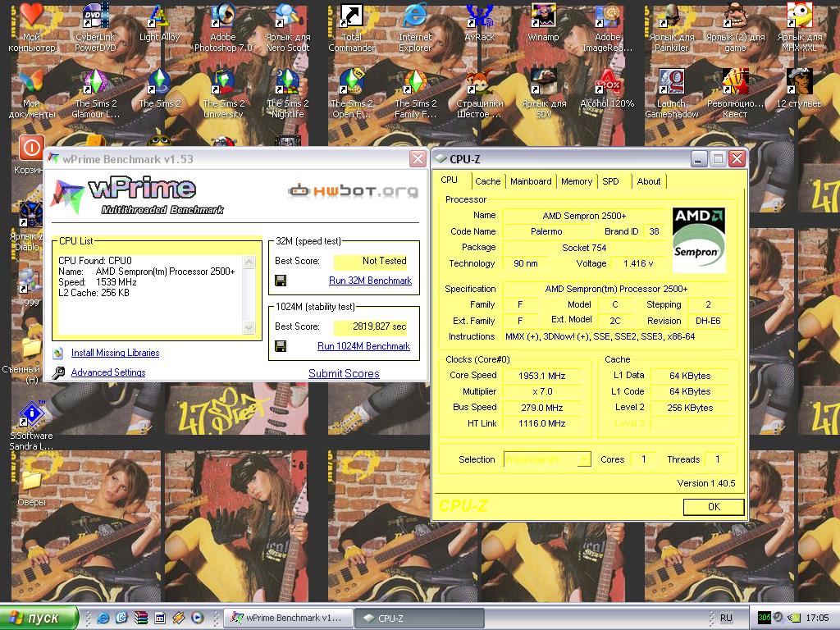840x630 pixels.
Task: Open the SPD tab in CPU-Z
Action: pyautogui.click(x=610, y=181)
